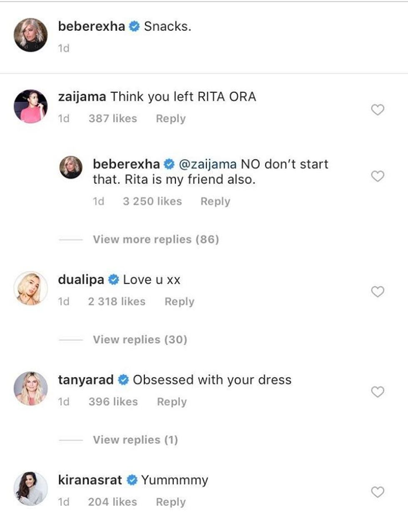This screenshot has width=408, height=532.
Task: Click the verified badge next to kiranasrat
Action: (x=132, y=479)
